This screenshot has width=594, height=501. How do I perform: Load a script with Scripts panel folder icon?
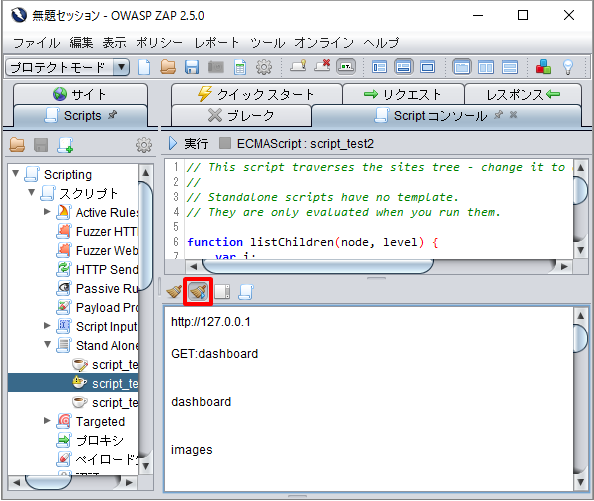17,145
